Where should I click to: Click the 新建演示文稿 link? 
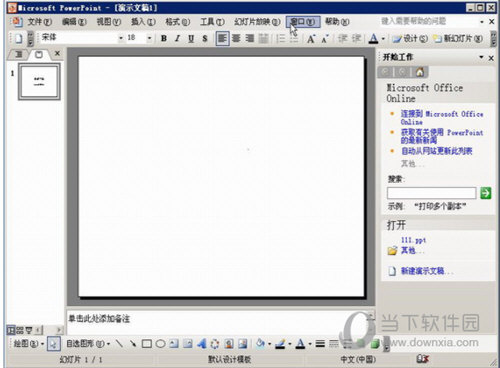[427, 271]
